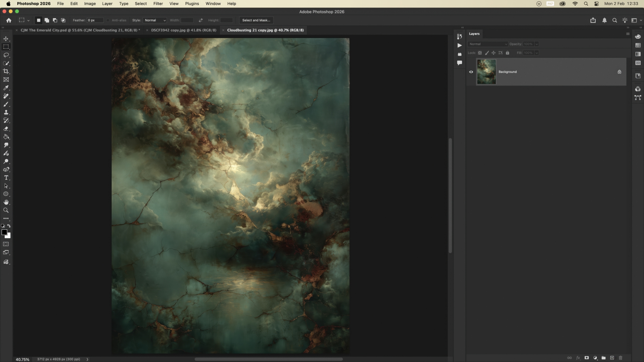The image size is (644, 362).
Task: Hide the Background layer visibility eye
Action: [471, 72]
